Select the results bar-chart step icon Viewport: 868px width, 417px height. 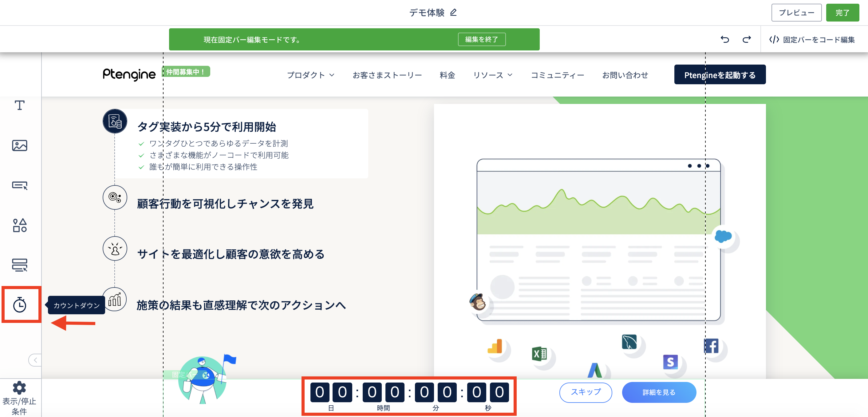tap(115, 299)
